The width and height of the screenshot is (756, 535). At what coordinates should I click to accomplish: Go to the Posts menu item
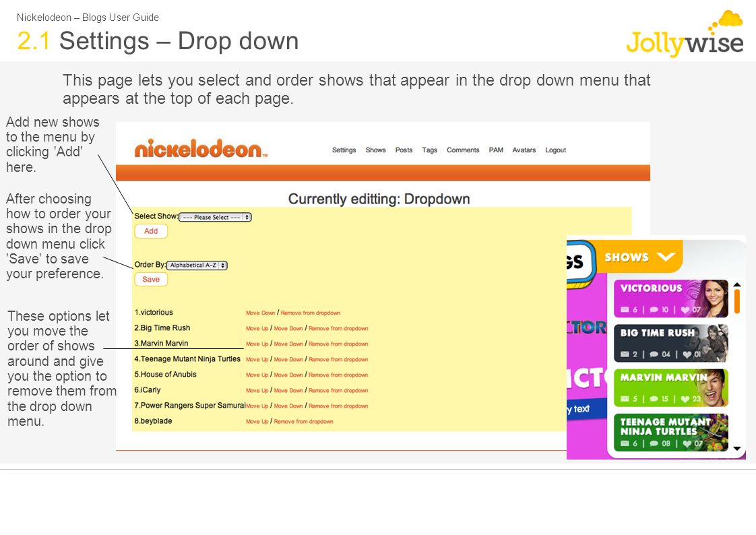404,150
